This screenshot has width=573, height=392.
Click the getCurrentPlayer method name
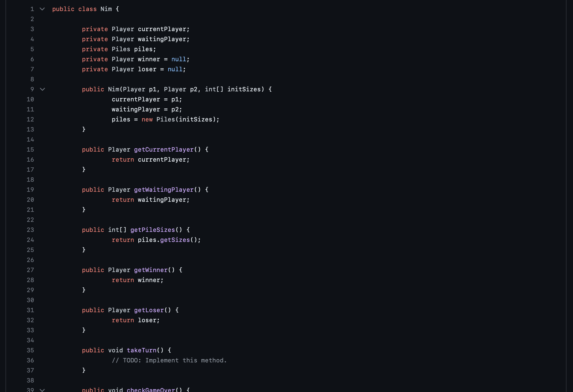pos(164,150)
